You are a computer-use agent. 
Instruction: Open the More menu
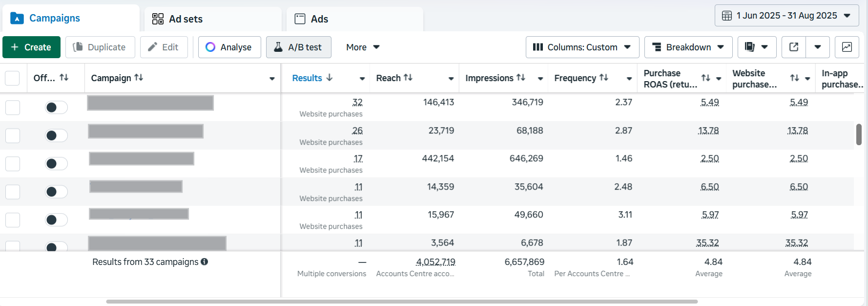click(x=363, y=47)
